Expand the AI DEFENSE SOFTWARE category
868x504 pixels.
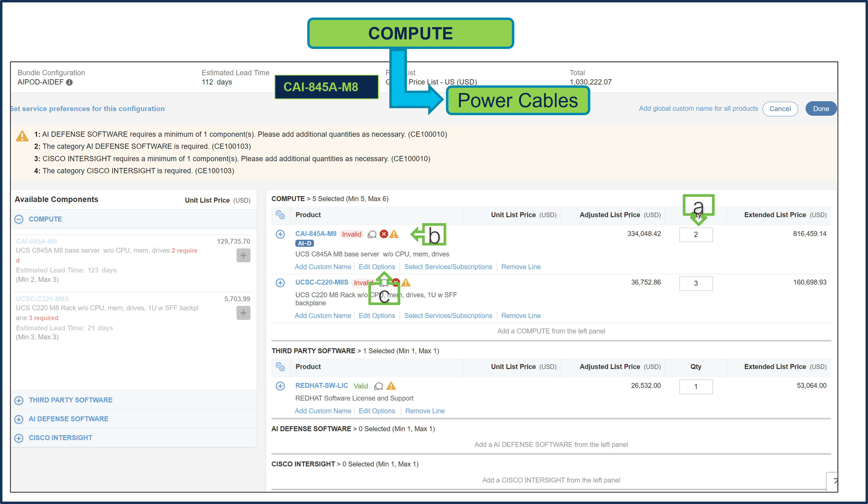[19, 419]
